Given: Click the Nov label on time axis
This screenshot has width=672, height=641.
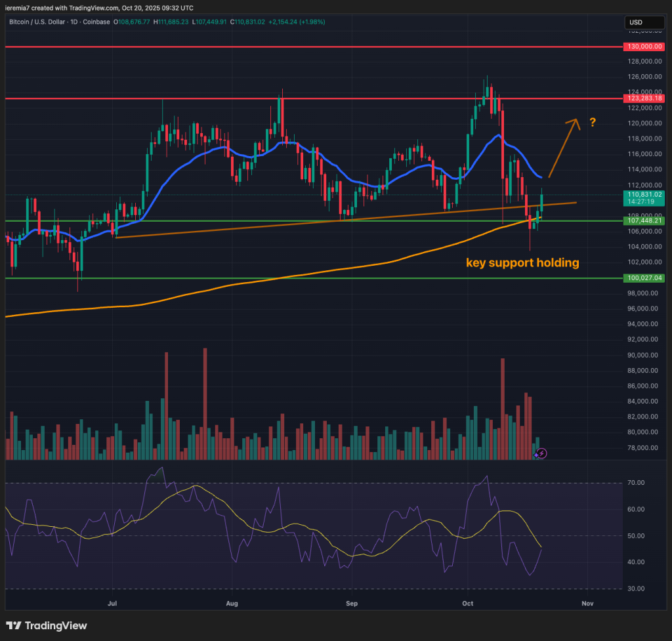Looking at the screenshot, I should pos(587,602).
